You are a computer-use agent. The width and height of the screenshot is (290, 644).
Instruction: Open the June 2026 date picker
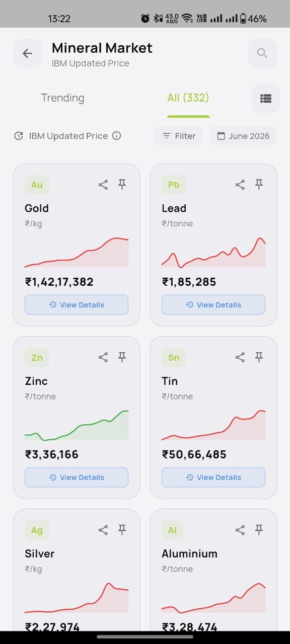[243, 136]
